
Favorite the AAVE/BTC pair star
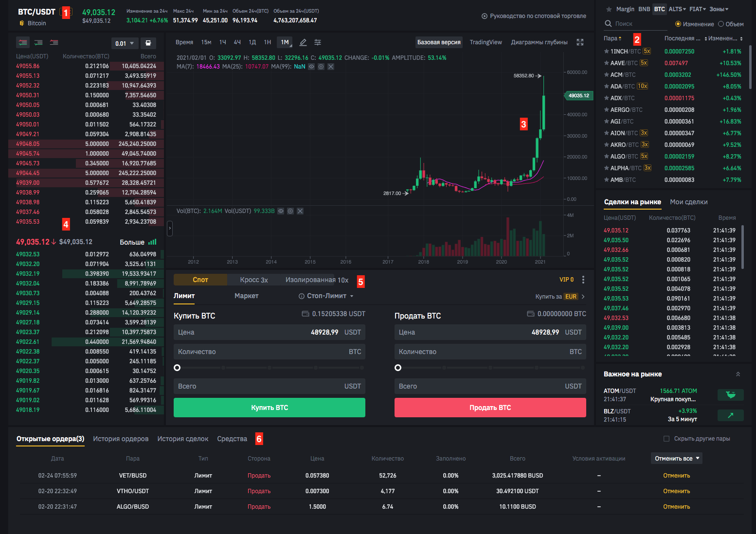[x=606, y=63]
